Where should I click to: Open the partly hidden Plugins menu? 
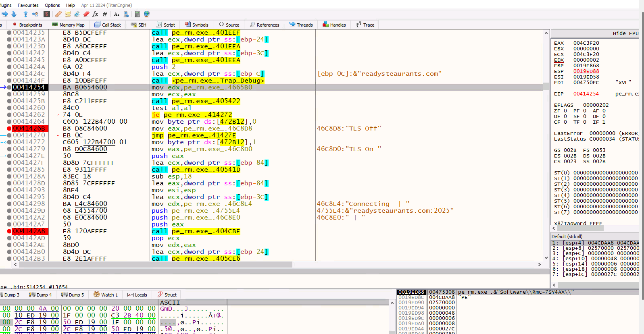[x=6, y=5]
